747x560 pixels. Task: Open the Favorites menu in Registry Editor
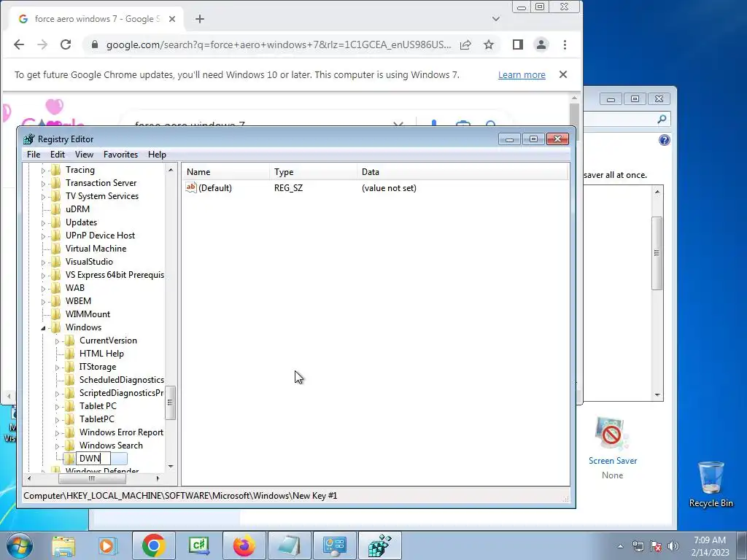120,155
